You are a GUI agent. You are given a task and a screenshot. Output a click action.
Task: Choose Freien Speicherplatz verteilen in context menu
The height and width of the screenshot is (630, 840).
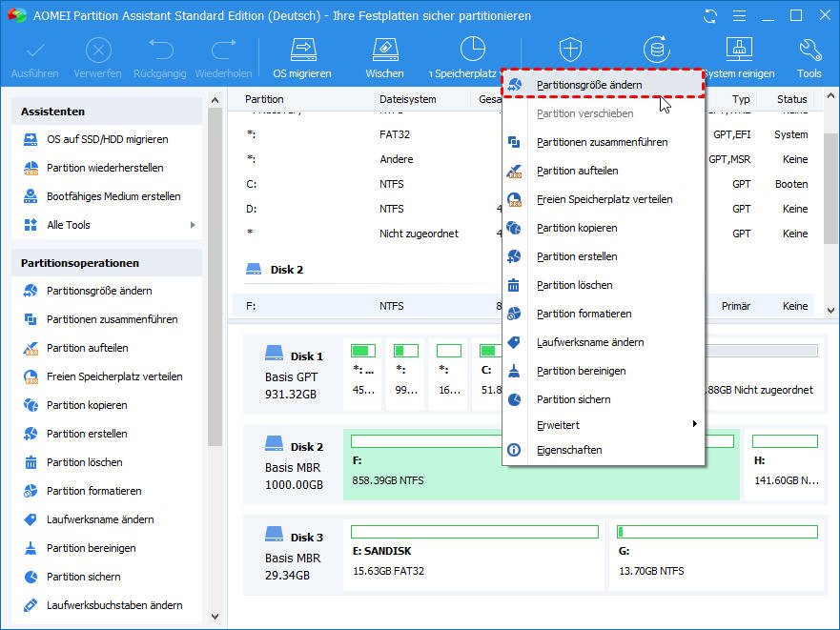point(603,199)
